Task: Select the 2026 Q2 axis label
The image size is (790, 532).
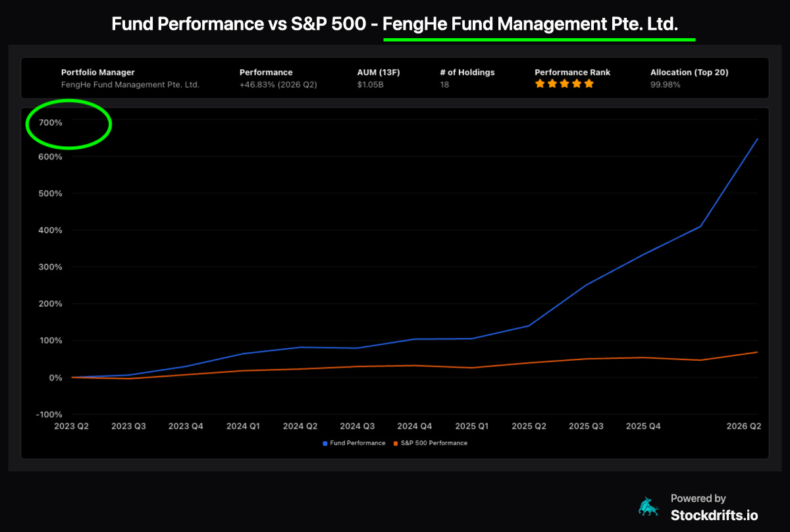Action: click(744, 426)
